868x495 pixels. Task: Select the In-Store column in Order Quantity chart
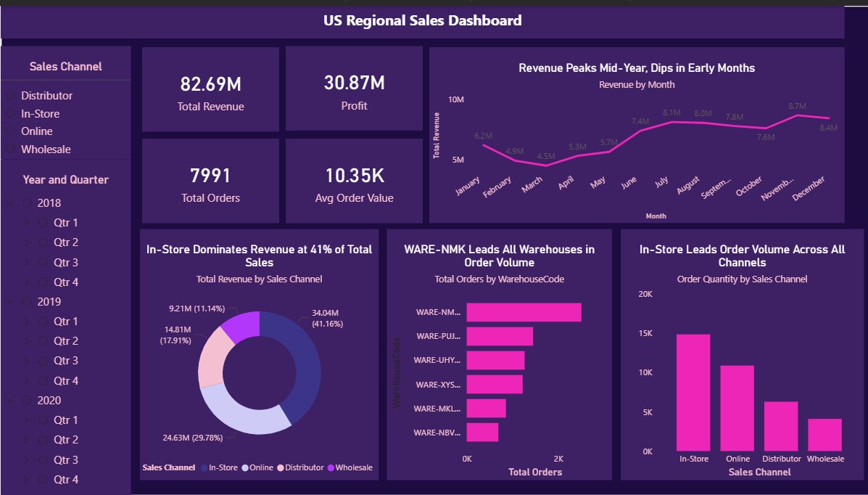click(x=693, y=393)
